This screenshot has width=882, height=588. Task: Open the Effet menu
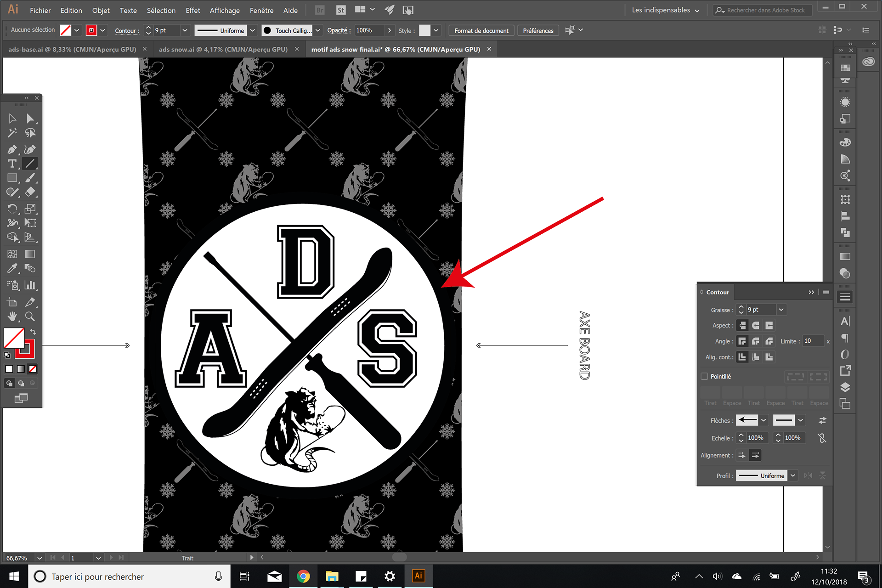point(192,10)
